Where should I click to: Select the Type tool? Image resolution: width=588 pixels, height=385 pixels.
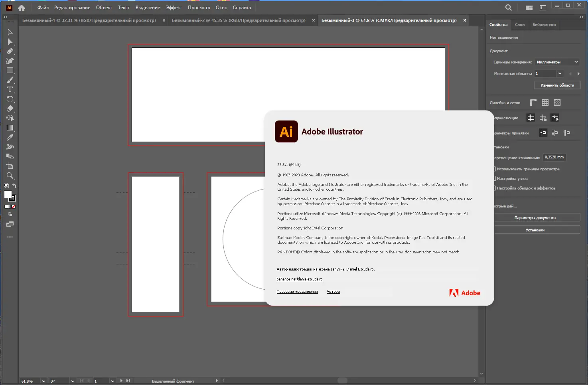(x=10, y=89)
